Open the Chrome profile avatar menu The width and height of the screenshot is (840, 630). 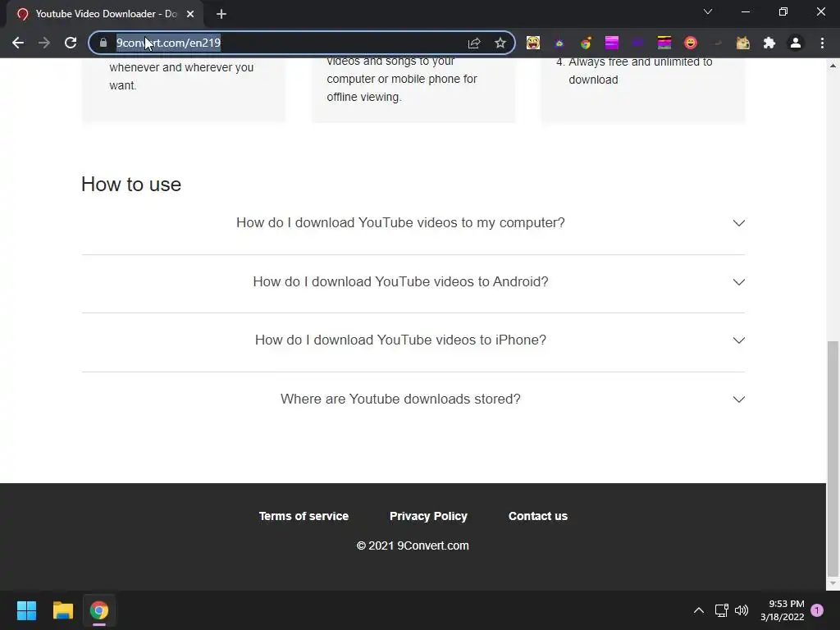796,43
